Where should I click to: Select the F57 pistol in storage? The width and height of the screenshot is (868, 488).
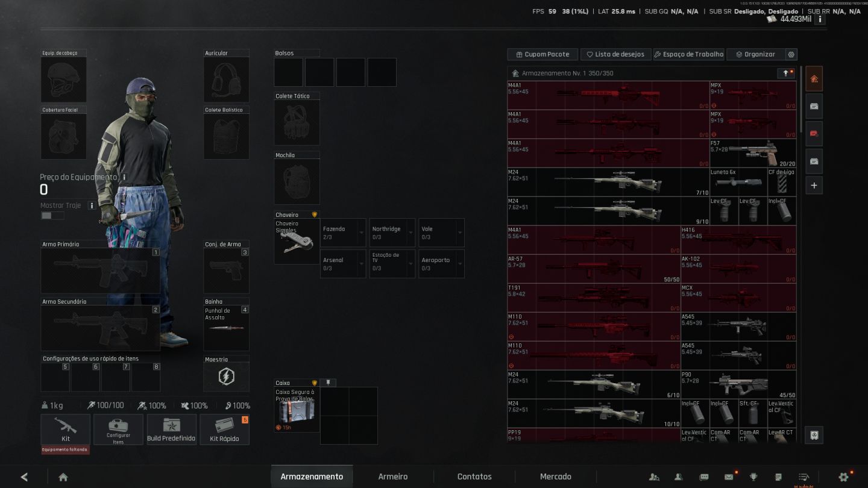click(753, 153)
